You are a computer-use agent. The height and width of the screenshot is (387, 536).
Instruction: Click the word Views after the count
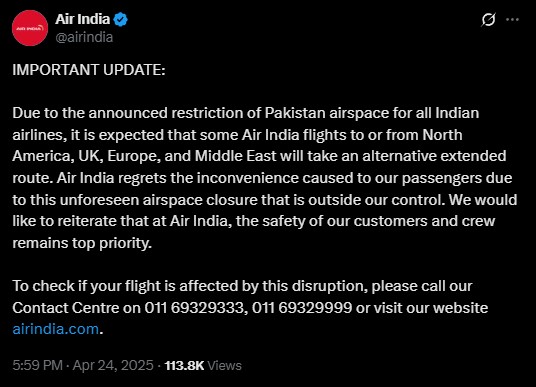pyautogui.click(x=225, y=366)
